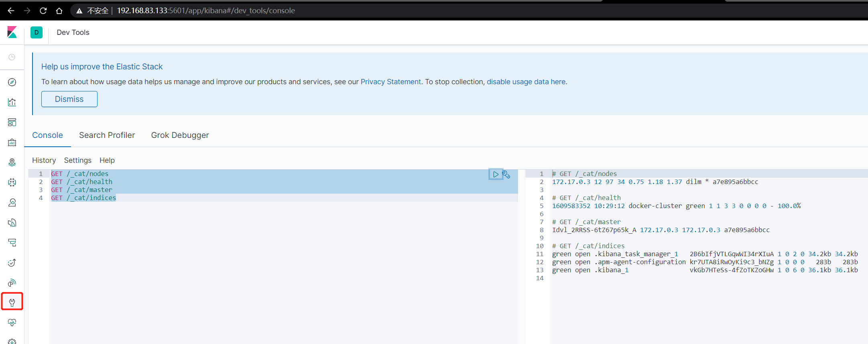This screenshot has width=868, height=344.
Task: Place cursor on 'GET /_cat/nodes' editor line
Action: pos(80,174)
